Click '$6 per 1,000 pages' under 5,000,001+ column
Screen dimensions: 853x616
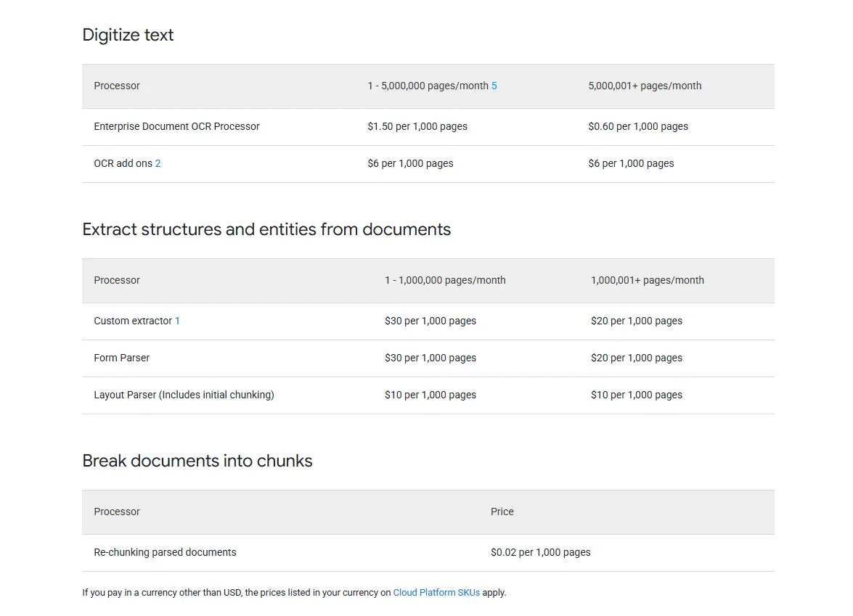pos(631,164)
